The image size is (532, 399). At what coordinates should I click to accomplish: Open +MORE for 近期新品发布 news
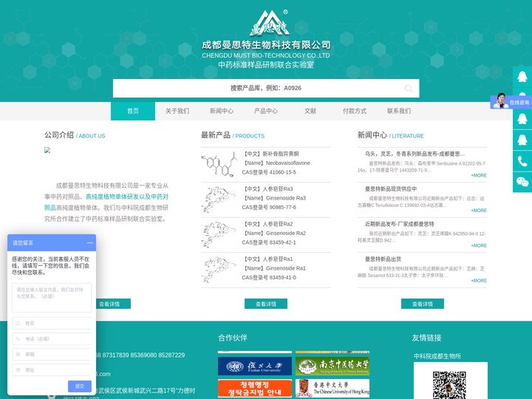[479, 245]
